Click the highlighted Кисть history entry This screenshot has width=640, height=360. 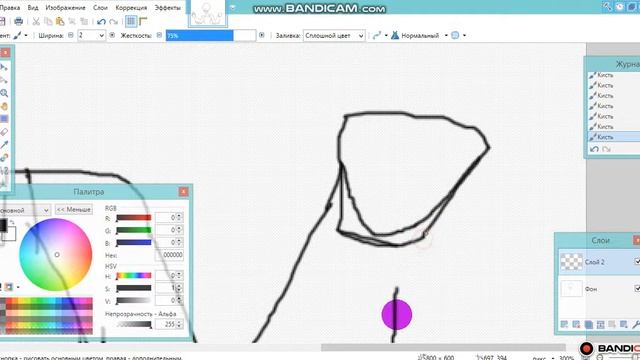[614, 137]
